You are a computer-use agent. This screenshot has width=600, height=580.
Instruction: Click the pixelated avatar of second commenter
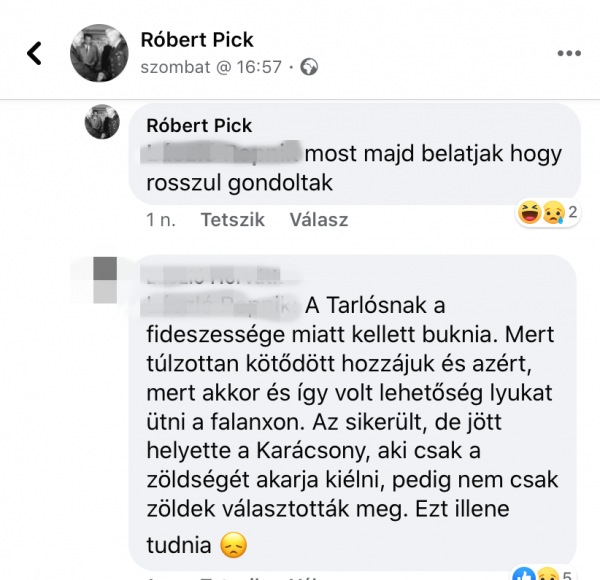(105, 280)
